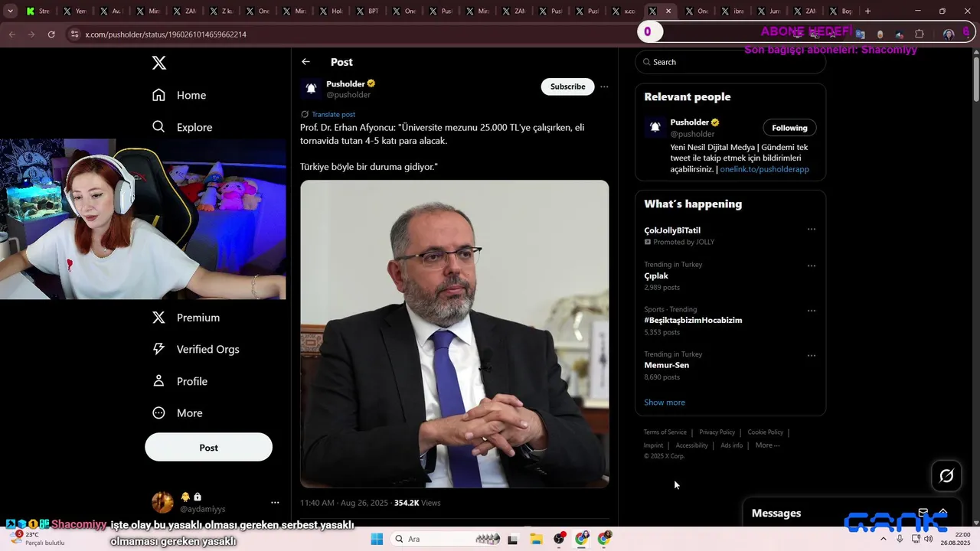Switch to the first Kick tab
Screen dimensions: 980x551
tap(37, 11)
